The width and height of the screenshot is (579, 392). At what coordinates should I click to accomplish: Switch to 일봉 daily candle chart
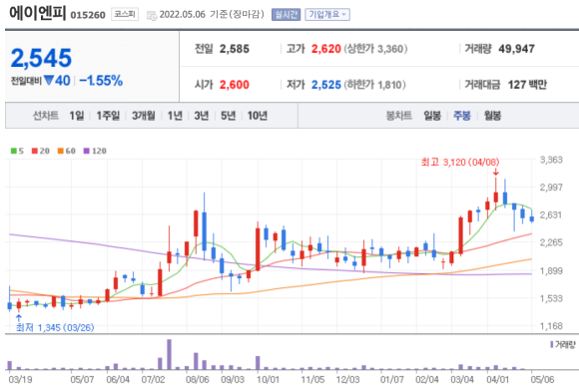point(432,116)
